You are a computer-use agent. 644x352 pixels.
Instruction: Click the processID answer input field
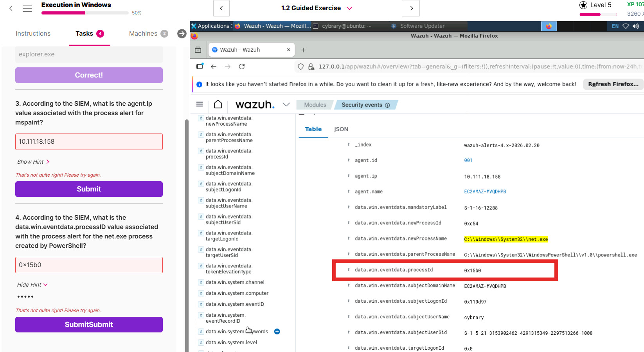(x=89, y=265)
